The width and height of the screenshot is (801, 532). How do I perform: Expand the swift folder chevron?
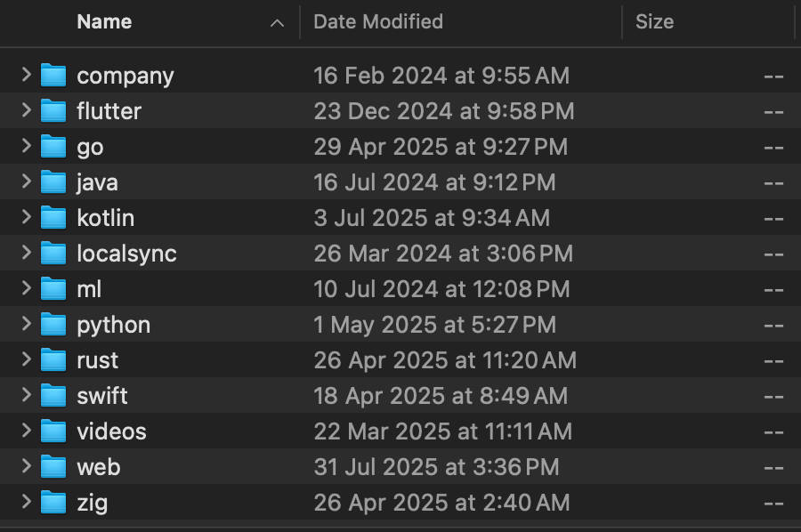(27, 395)
